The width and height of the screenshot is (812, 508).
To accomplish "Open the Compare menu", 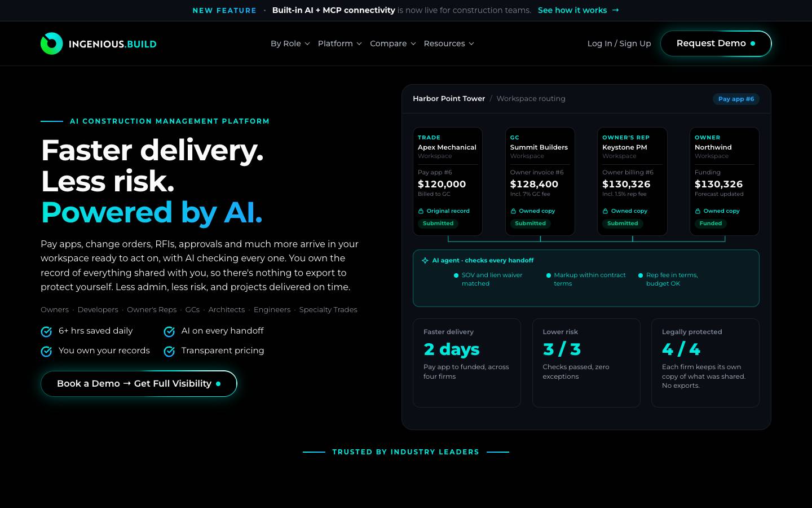I will click(393, 43).
